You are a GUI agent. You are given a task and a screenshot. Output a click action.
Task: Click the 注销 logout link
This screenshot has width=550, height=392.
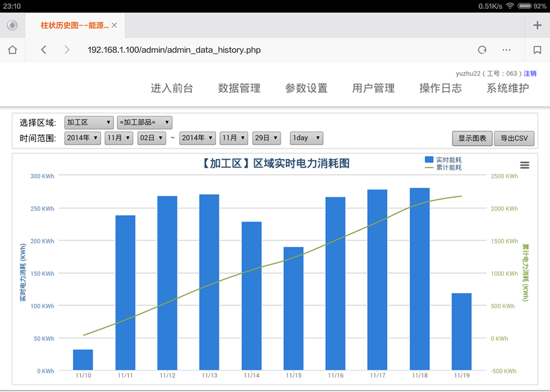click(530, 74)
